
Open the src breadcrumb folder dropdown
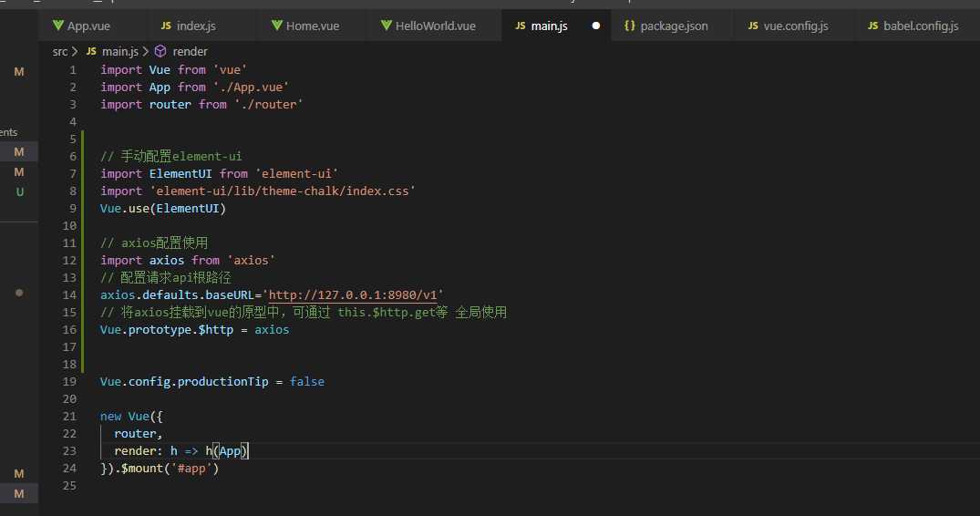coord(60,52)
